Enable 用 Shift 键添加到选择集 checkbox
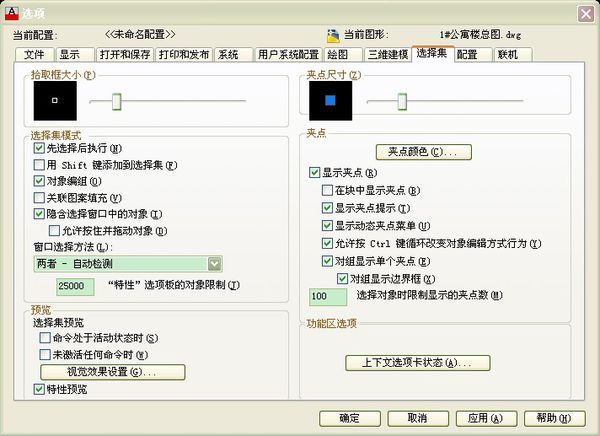This screenshot has width=600, height=436. coord(39,165)
